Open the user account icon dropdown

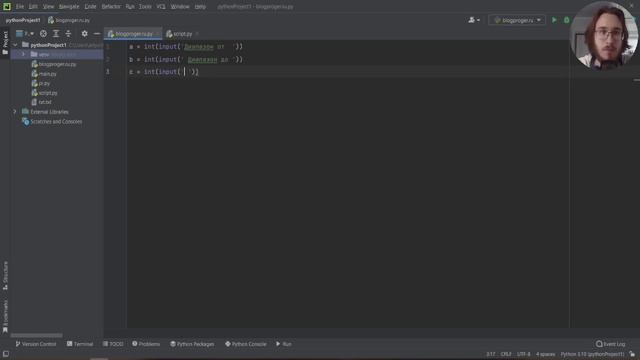click(474, 20)
